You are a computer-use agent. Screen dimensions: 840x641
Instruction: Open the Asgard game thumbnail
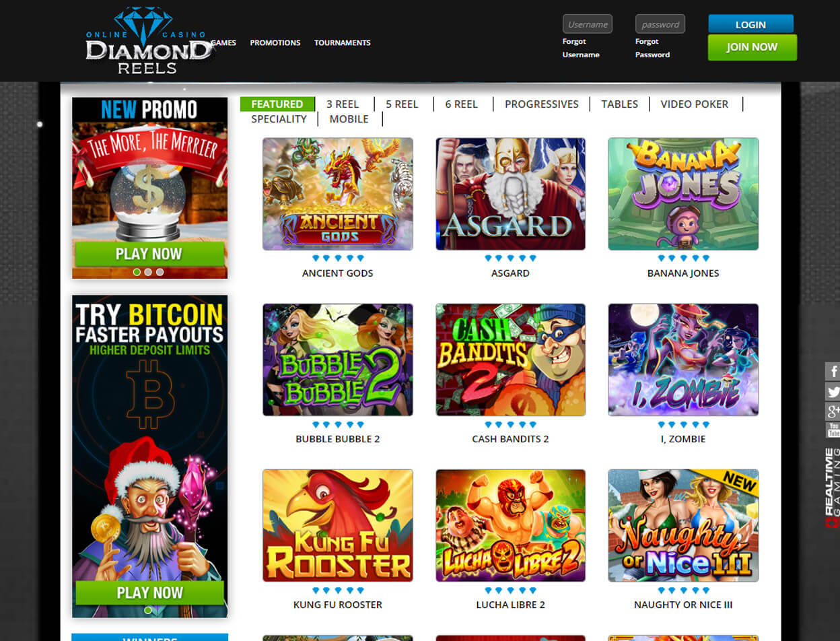point(511,194)
